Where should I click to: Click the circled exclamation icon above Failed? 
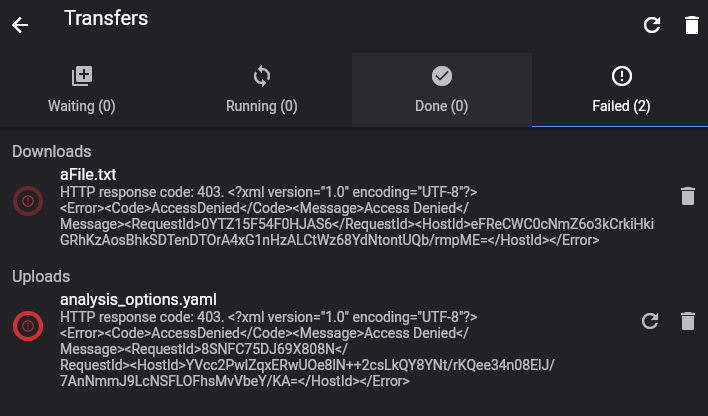click(x=622, y=76)
